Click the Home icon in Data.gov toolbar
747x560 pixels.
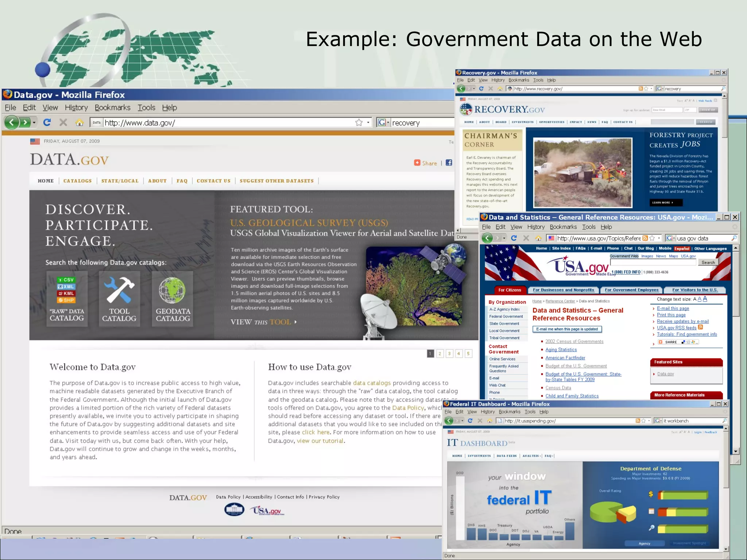point(80,122)
